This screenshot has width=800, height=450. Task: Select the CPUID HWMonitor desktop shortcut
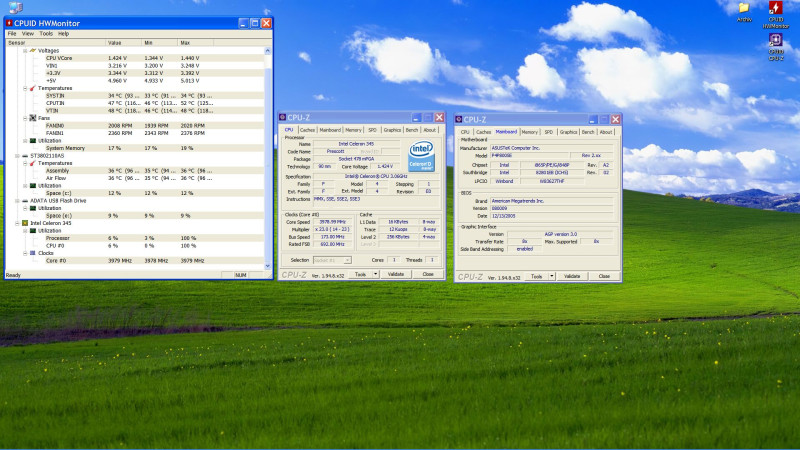click(776, 15)
